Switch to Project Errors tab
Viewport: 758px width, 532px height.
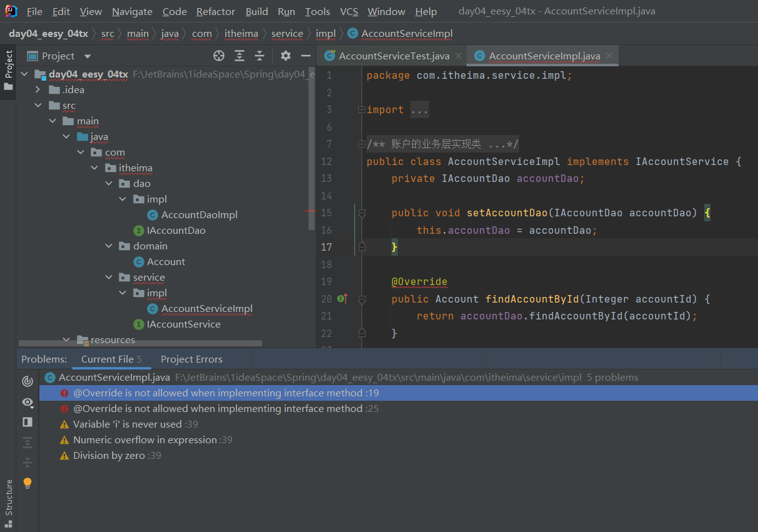191,359
